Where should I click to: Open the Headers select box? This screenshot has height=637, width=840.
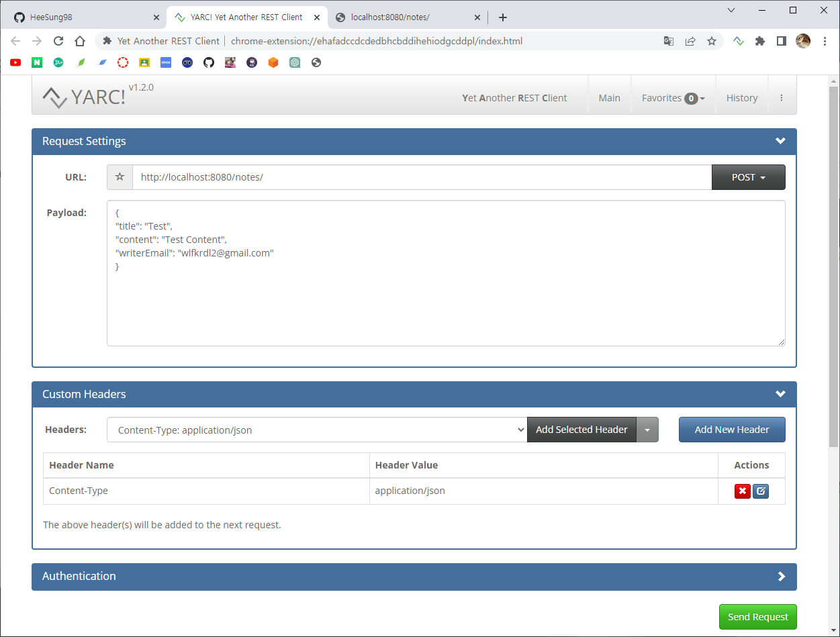coord(317,430)
